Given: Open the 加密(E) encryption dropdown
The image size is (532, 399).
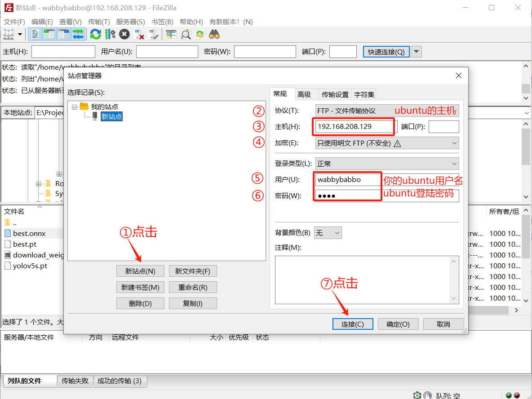Looking at the screenshot, I should pos(387,143).
